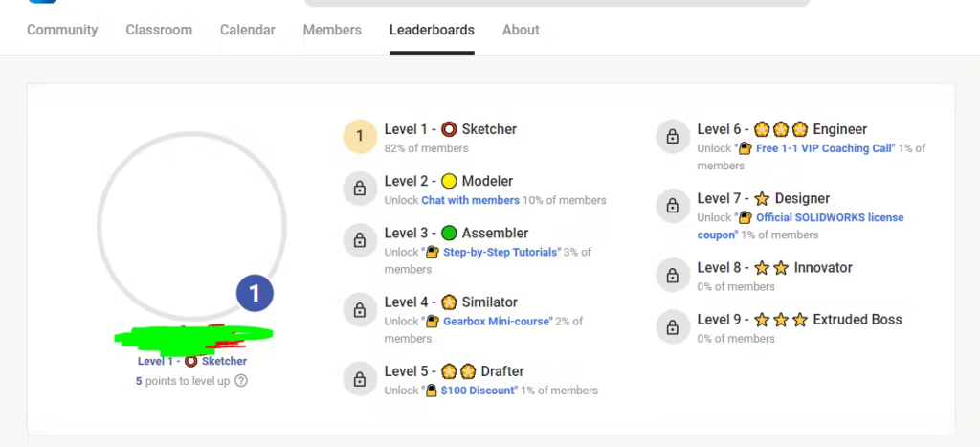Open the Community tab
Image resolution: width=980 pixels, height=447 pixels.
click(62, 30)
